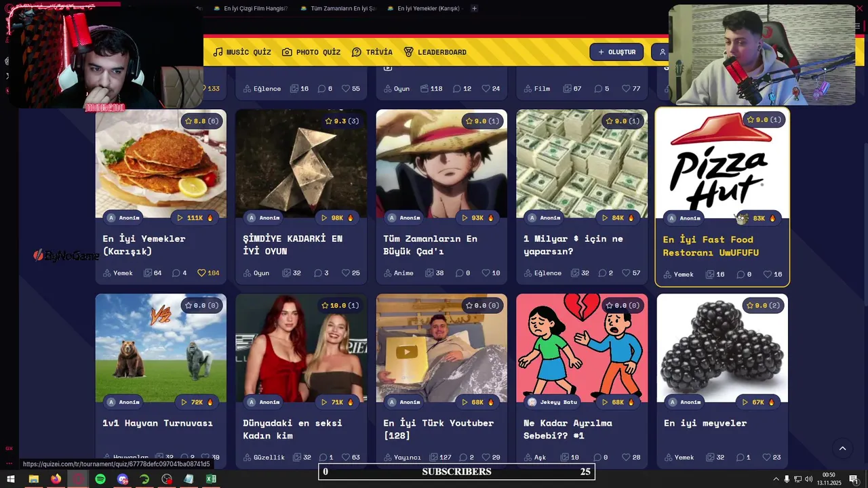
Task: Open the blackberries quiz thumbnail
Action: (722, 348)
